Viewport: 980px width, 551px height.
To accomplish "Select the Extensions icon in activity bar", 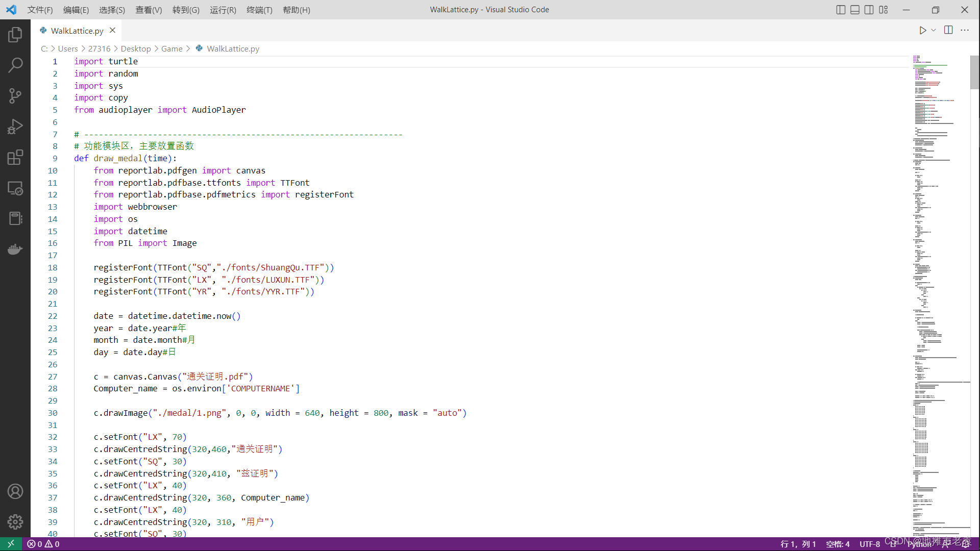I will point(15,157).
